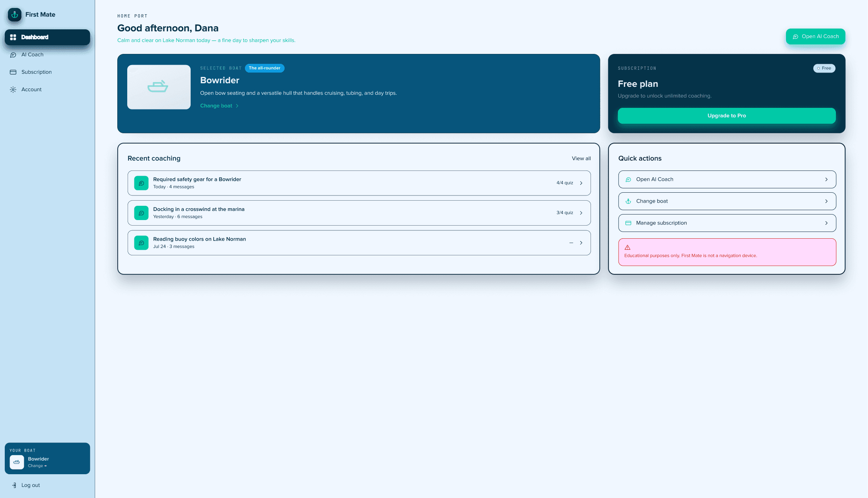The width and height of the screenshot is (868, 498).
Task: Click the small boat icon in Your Boat card
Action: pyautogui.click(x=17, y=462)
